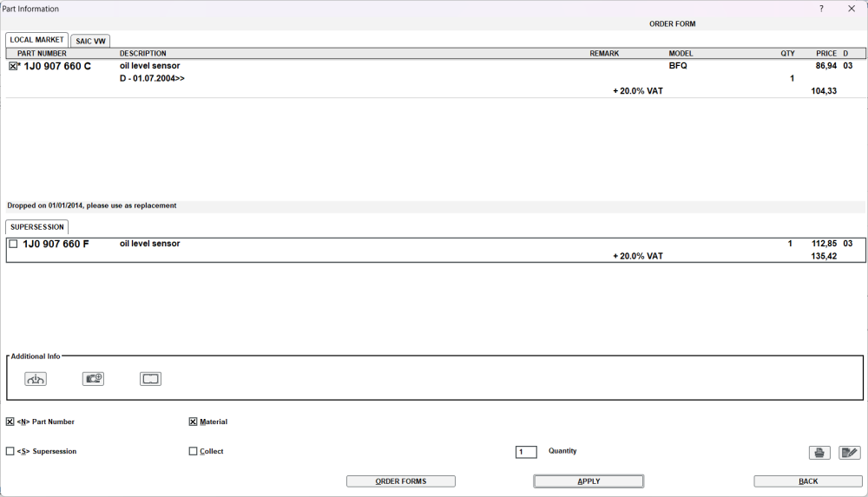Viewport: 868px width, 497px height.
Task: Toggle the <N> Part Number checkbox
Action: click(x=10, y=422)
